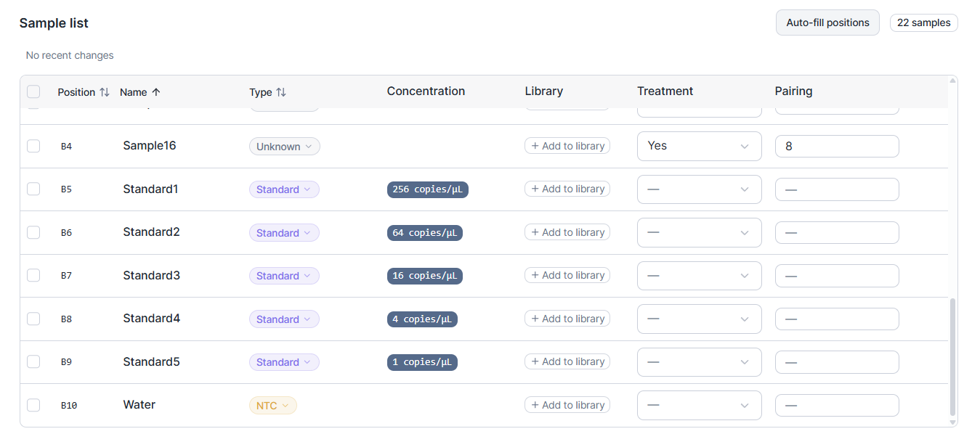Click Auto-fill positions button
Viewport: 980px width, 442px height.
coord(827,22)
